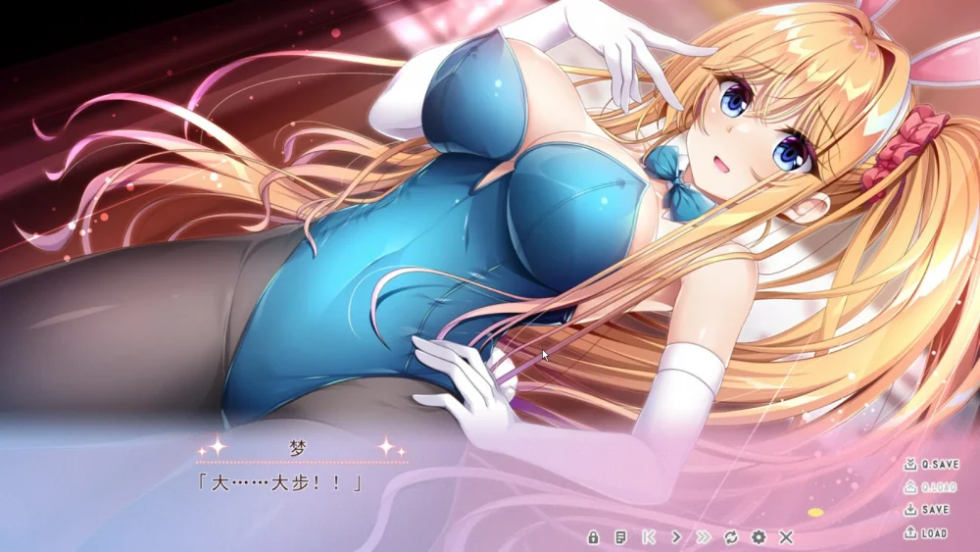Open the LOAD menu
This screenshot has height=552, width=980.
click(934, 533)
